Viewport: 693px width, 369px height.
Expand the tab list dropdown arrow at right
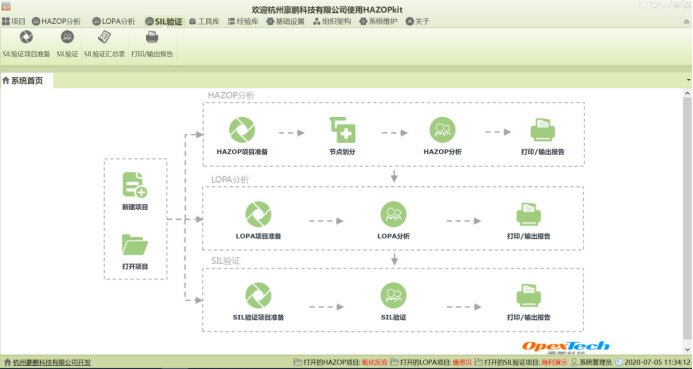pos(688,80)
